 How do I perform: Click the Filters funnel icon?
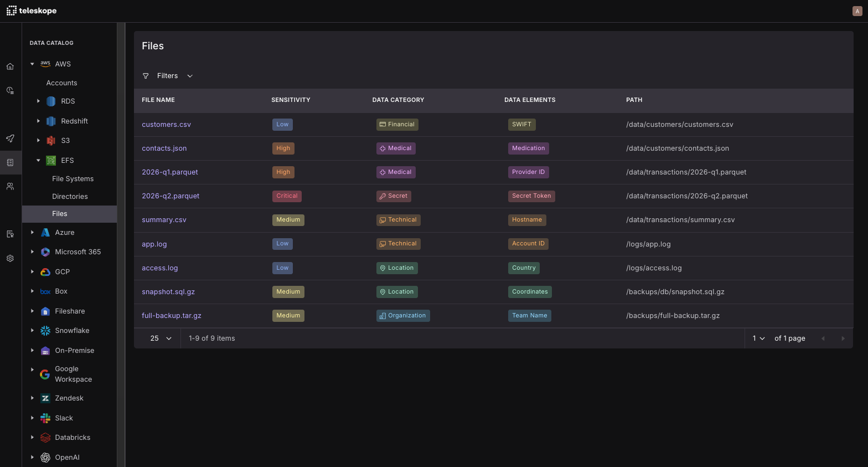tap(146, 76)
